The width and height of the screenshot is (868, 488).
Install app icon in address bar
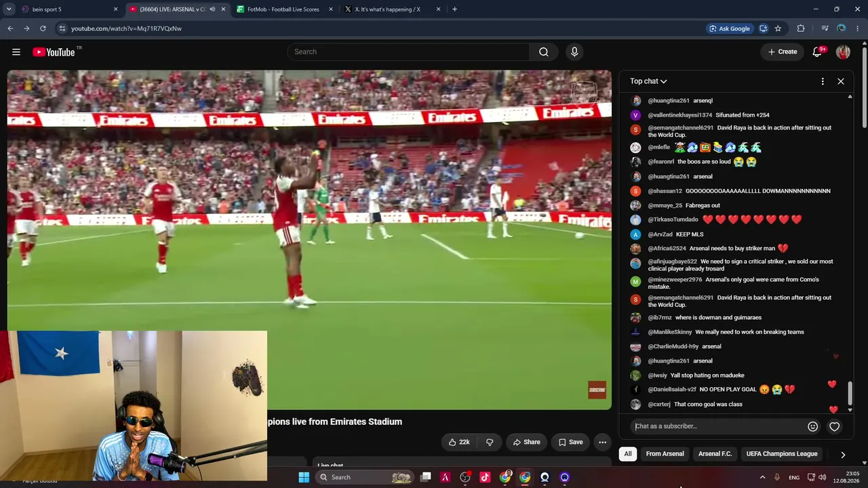764,28
